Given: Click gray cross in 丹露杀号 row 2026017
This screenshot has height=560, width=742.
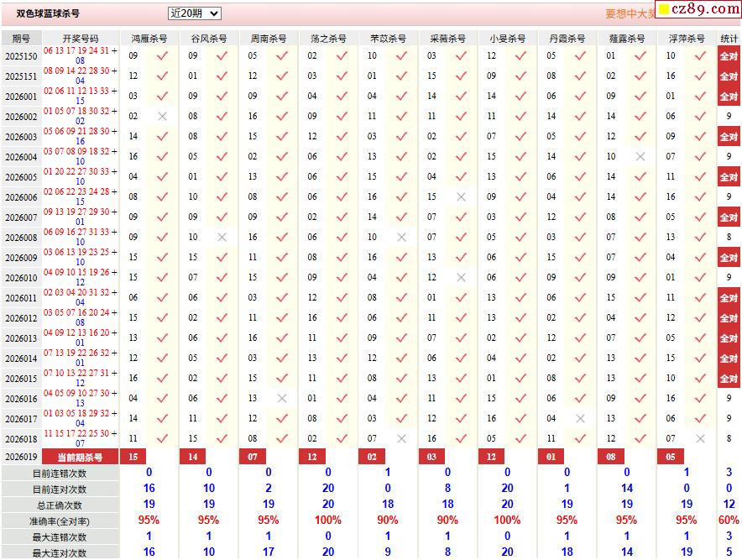Looking at the screenshot, I should (x=580, y=419).
